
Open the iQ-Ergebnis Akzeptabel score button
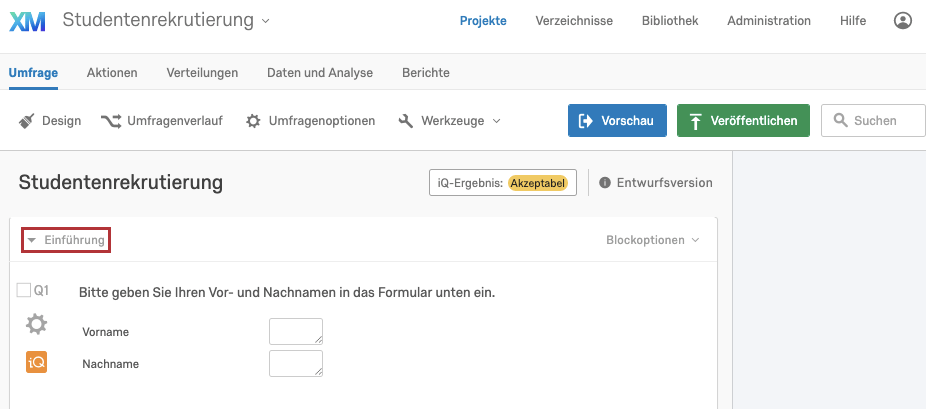tap(502, 183)
